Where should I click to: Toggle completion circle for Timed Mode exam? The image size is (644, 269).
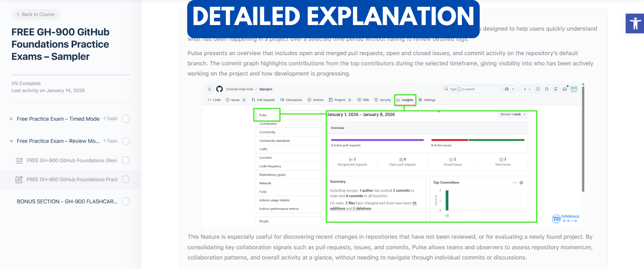125,119
